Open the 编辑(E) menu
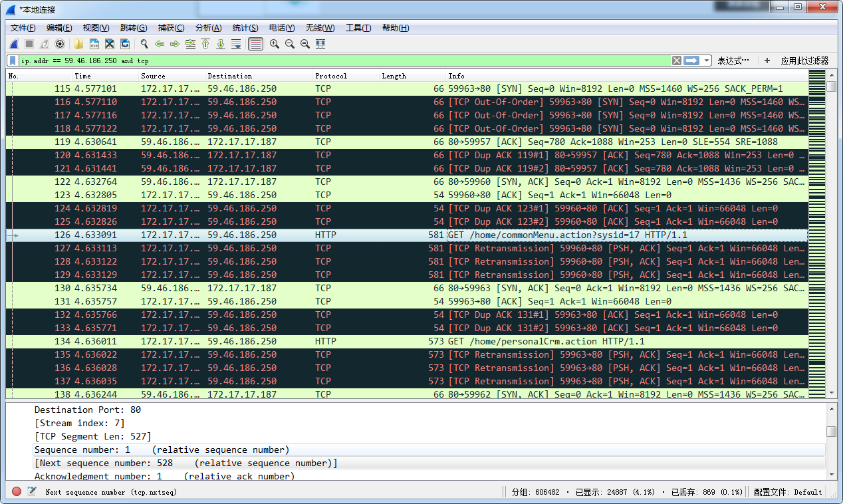843x504 pixels. pos(59,28)
